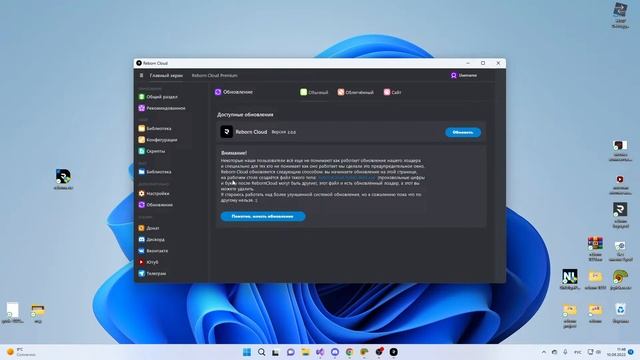Click the Понятно, начать обновление button
This screenshot has width=640, height=360.
coord(263,216)
